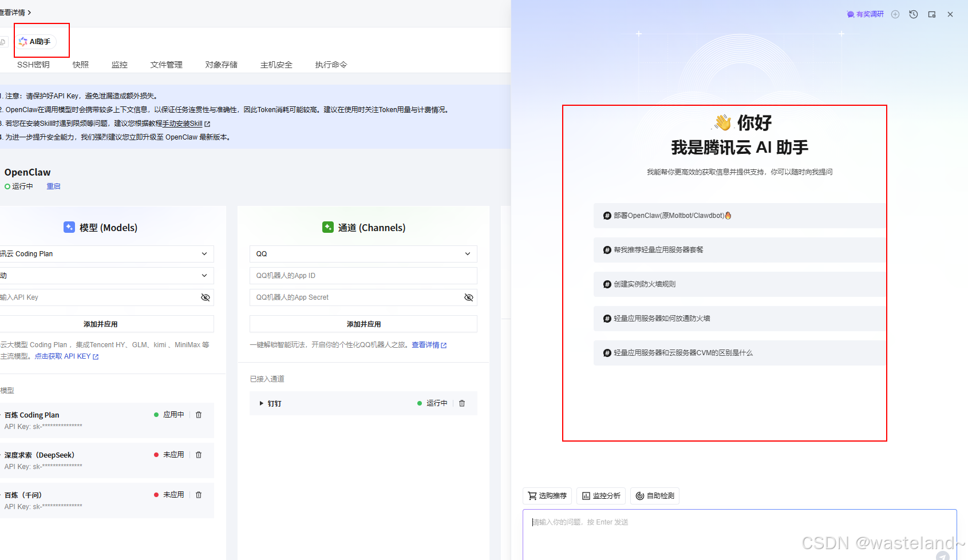Viewport: 968px width, 560px height.
Task: Select suggestion 帮我推荐轻量应用服务器套餐
Action: click(x=740, y=250)
